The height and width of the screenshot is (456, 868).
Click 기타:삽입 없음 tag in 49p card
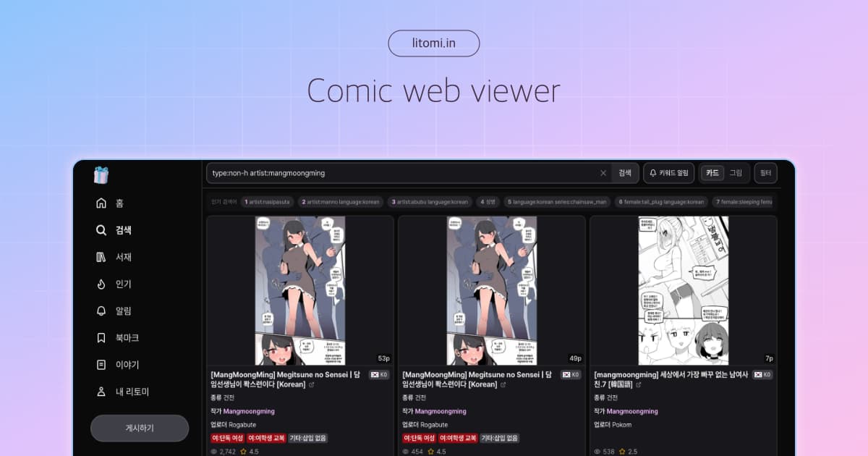[500, 438]
